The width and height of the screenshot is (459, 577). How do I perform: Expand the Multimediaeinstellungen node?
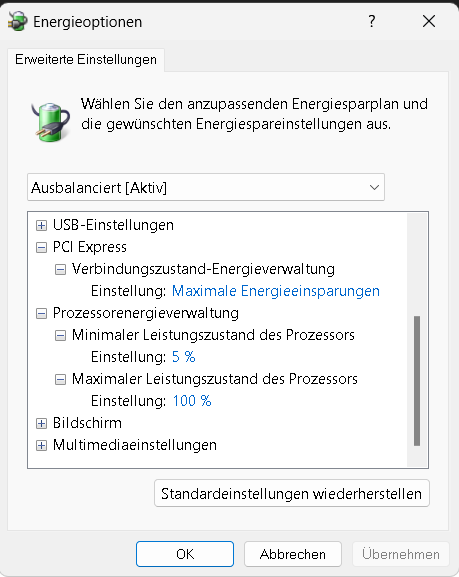[x=41, y=446]
